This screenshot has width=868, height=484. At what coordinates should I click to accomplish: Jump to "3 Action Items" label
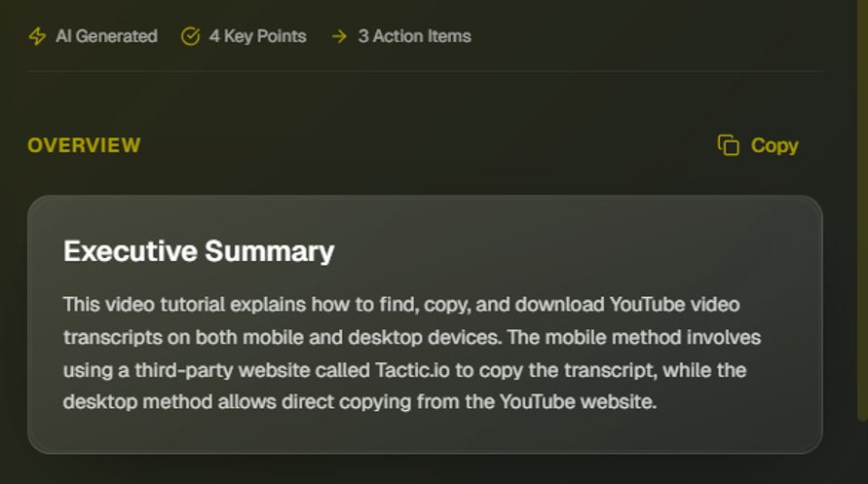(x=414, y=36)
